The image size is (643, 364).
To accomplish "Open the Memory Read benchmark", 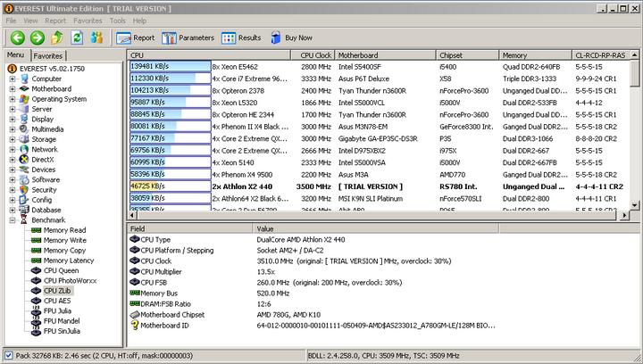I will pos(64,230).
